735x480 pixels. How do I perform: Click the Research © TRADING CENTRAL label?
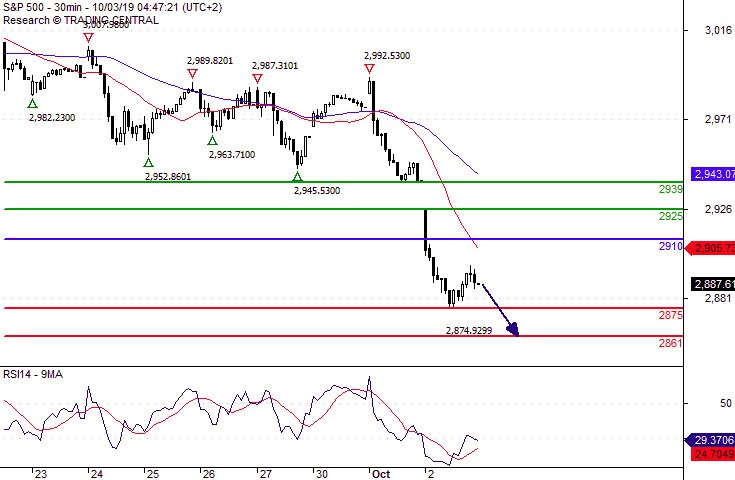(81, 20)
